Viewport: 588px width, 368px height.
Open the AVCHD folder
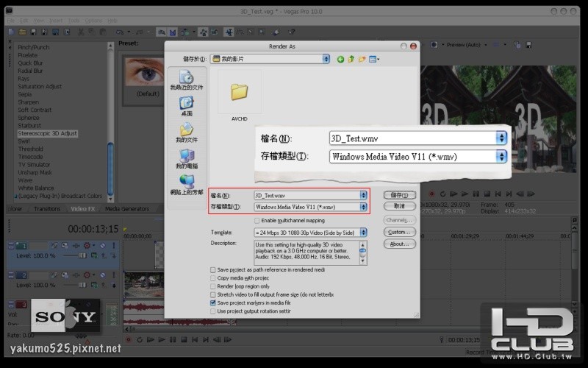tap(240, 97)
